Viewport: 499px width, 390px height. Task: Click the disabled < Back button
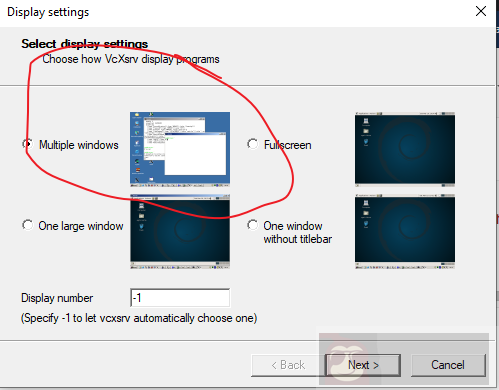[x=288, y=365]
